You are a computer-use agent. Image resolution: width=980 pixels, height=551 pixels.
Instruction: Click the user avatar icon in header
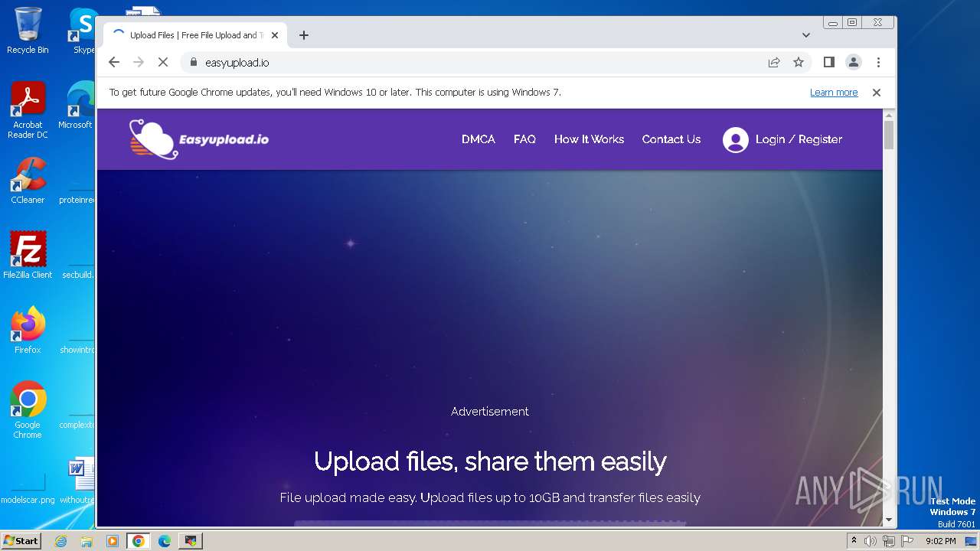click(736, 140)
